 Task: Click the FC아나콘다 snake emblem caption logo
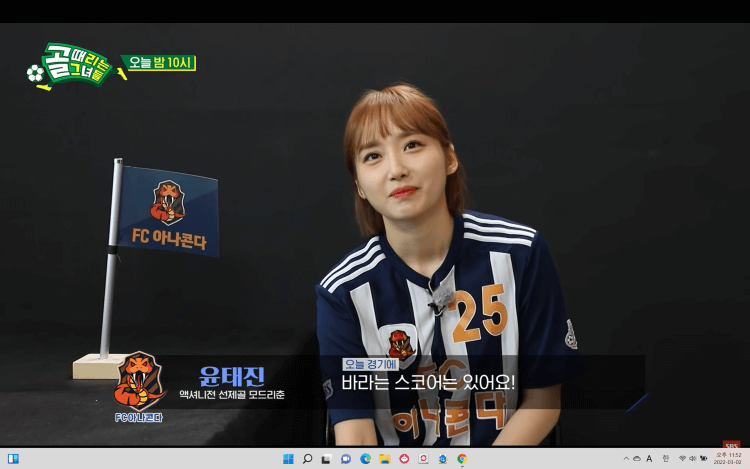(x=139, y=386)
